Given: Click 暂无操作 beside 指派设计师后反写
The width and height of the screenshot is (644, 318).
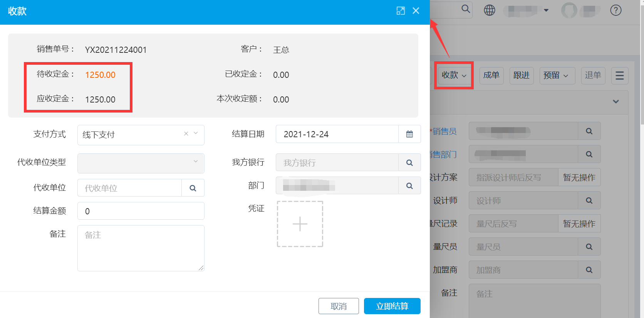Looking at the screenshot, I should [579, 177].
